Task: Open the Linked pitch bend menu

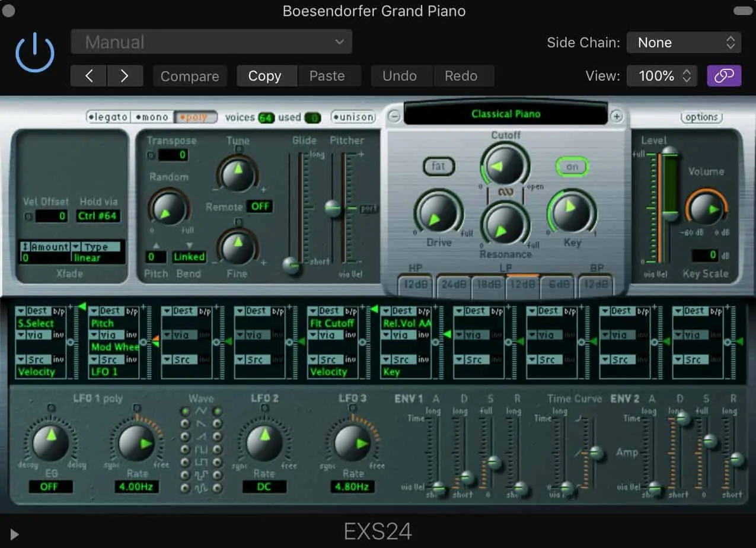Action: [x=189, y=257]
